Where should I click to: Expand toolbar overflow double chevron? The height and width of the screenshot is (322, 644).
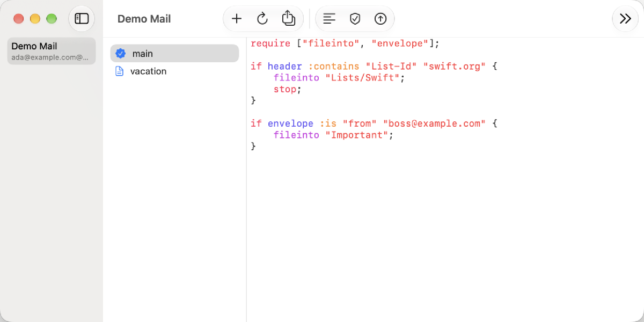(625, 19)
